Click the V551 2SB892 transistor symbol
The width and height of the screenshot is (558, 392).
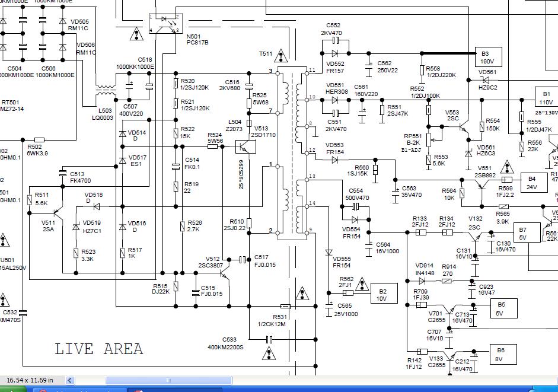tap(483, 184)
